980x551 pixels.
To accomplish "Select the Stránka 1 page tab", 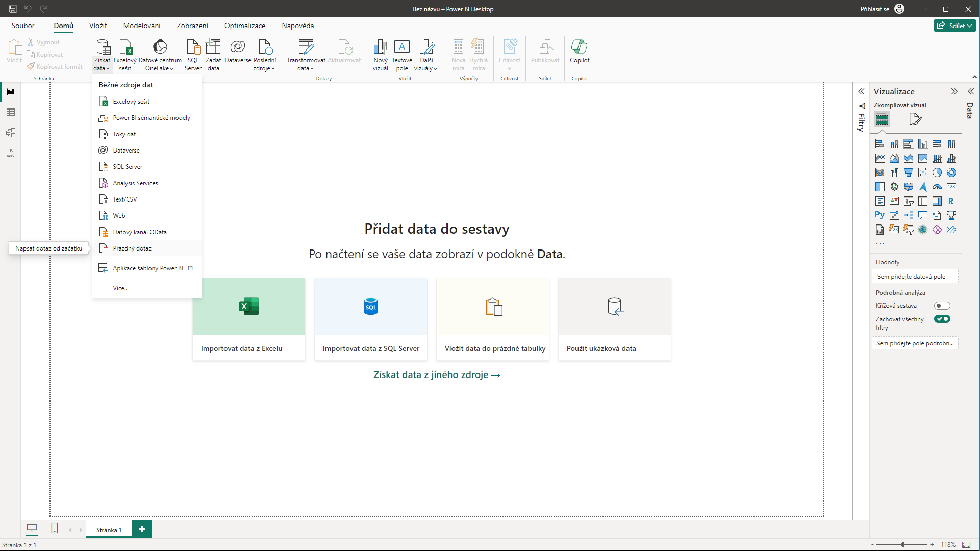I will click(109, 530).
